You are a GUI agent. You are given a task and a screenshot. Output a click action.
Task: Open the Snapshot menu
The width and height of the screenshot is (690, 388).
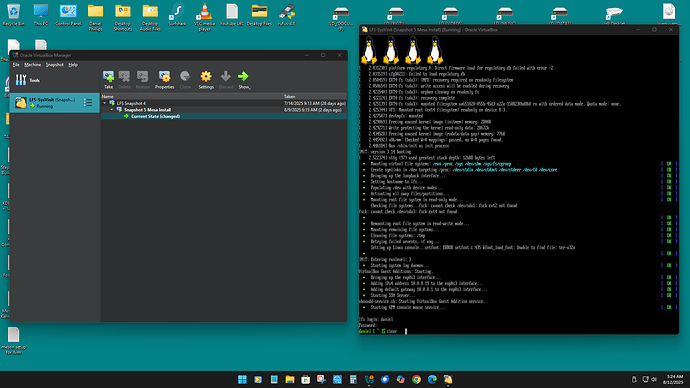pos(55,65)
